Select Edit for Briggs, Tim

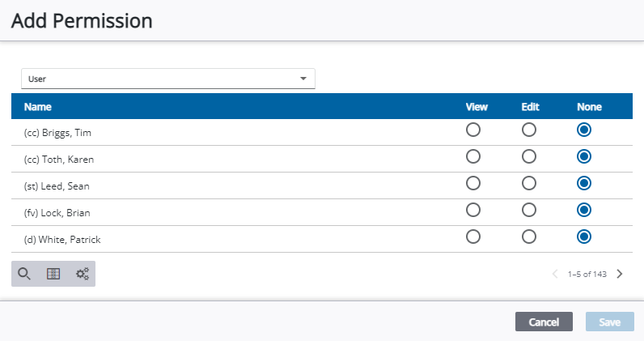tap(529, 130)
